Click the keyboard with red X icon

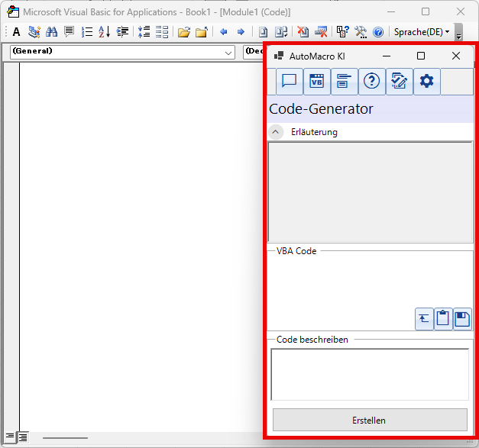(321, 32)
